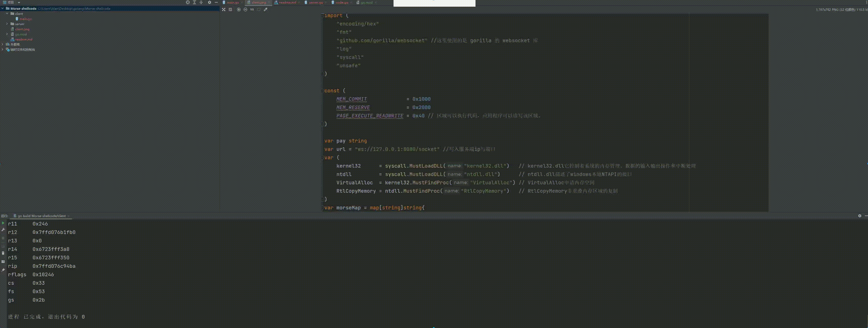Image resolution: width=868 pixels, height=328 pixels.
Task: Click the wrench icon in the Run panel
Action: [x=3, y=230]
